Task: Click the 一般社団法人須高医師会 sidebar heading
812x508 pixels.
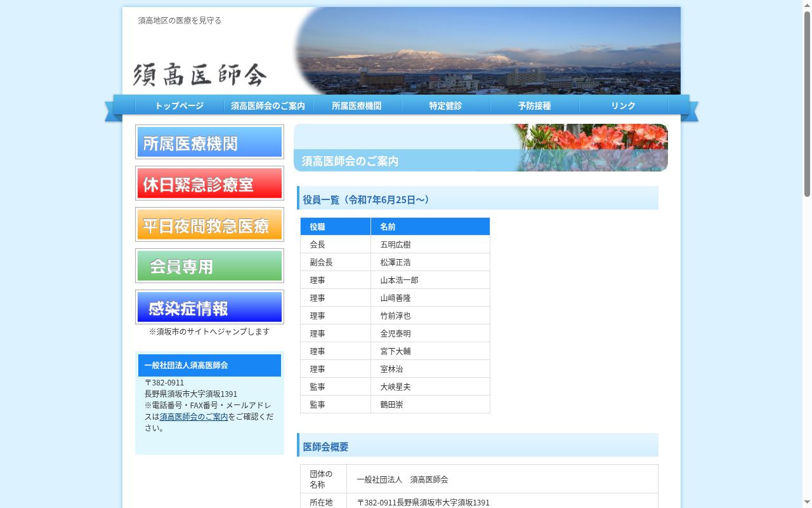Action: coord(209,365)
